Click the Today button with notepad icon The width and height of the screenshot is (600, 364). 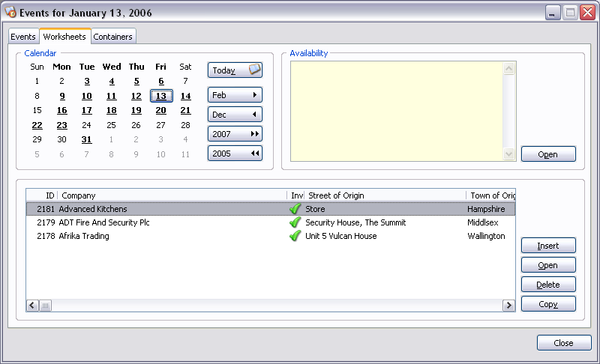(235, 70)
